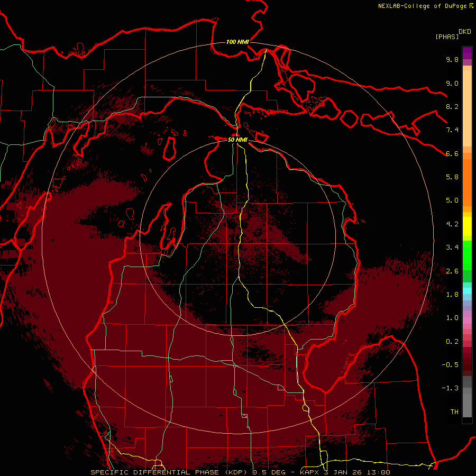
Task: Click the 6.6 scale value
Action: coord(452,153)
